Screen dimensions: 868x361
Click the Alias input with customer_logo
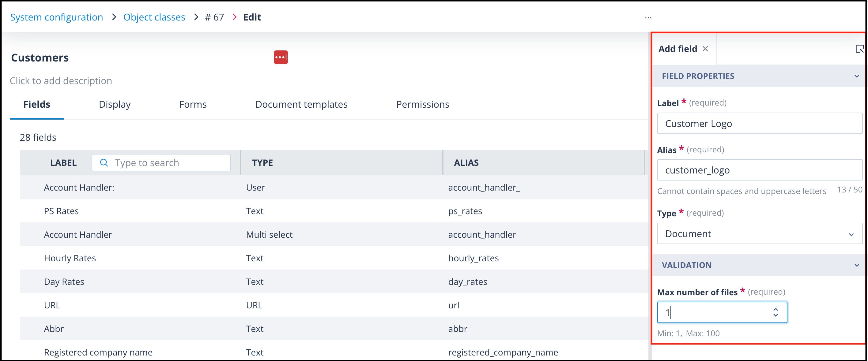[760, 170]
